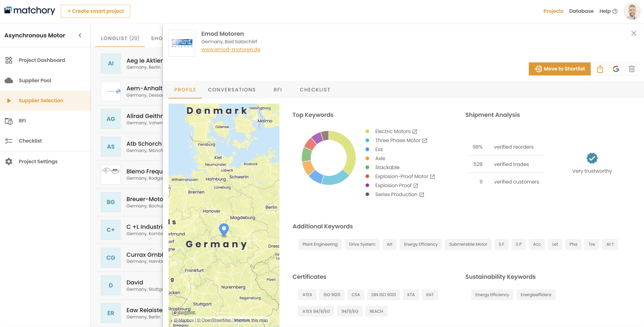Open Eaw Relaistechnik supplier ER avatar
Image resolution: width=644 pixels, height=327 pixels.
111,313
